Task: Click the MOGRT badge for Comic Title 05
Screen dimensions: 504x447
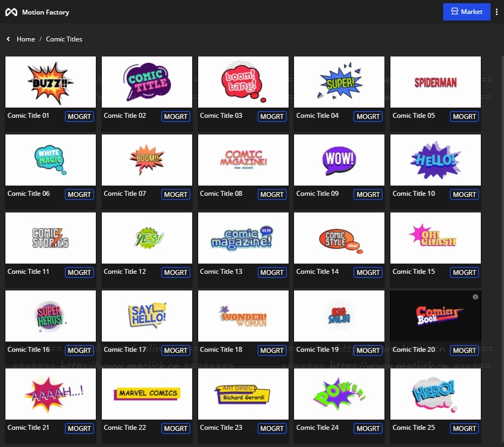Action: pos(464,117)
